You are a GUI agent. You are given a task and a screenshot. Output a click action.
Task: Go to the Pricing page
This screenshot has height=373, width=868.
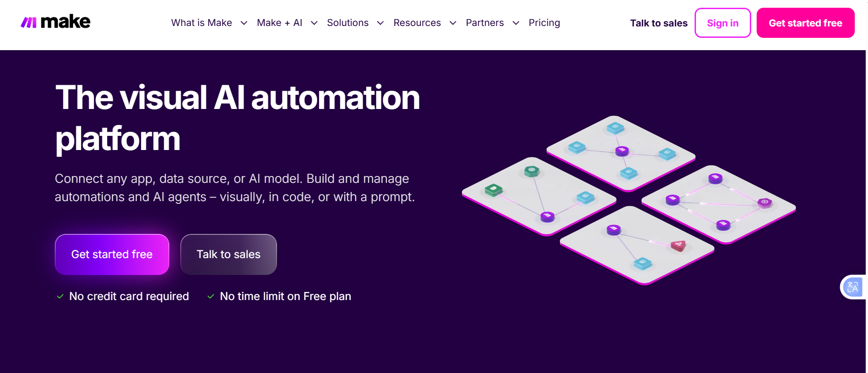(544, 23)
